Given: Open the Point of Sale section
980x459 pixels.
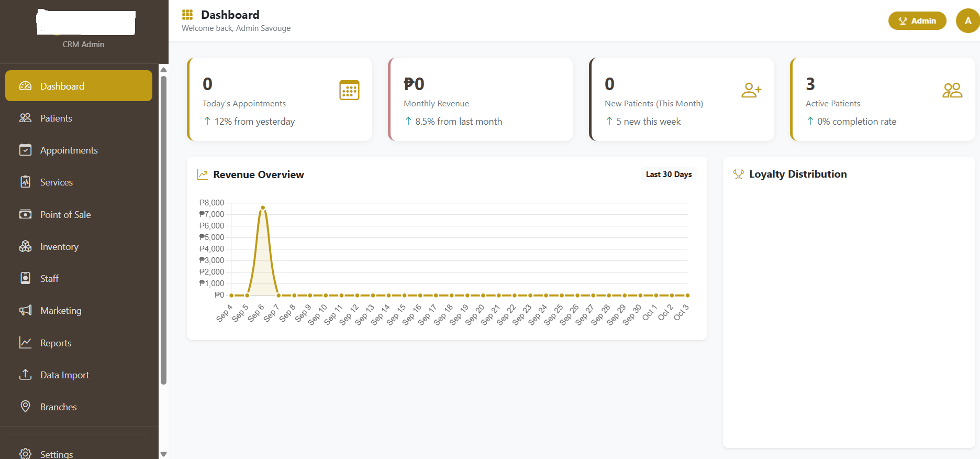Looking at the screenshot, I should coord(79,214).
